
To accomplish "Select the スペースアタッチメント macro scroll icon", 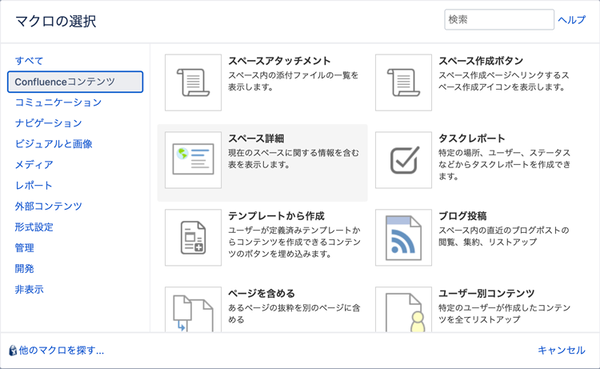I will pyautogui.click(x=193, y=82).
